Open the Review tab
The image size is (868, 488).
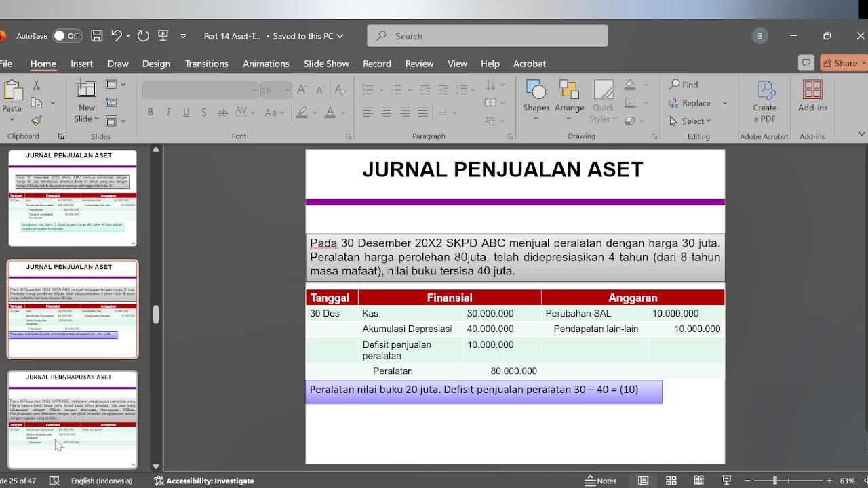pyautogui.click(x=419, y=64)
